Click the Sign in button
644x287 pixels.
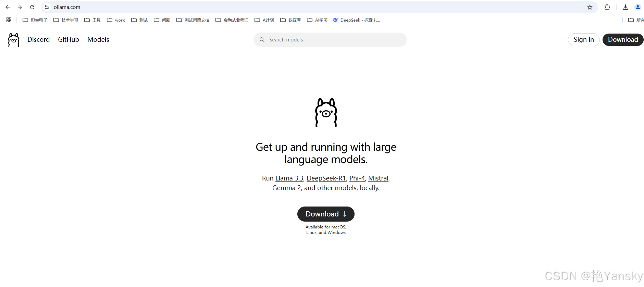click(x=584, y=40)
